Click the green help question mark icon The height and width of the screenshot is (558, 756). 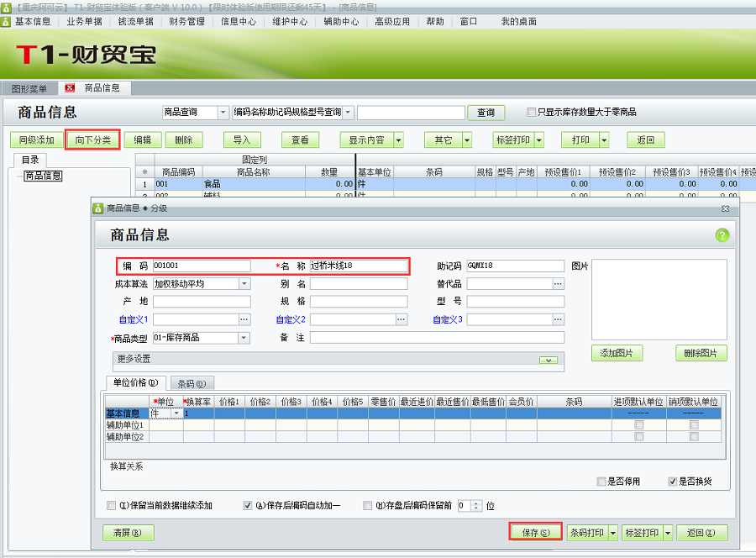[x=722, y=235]
